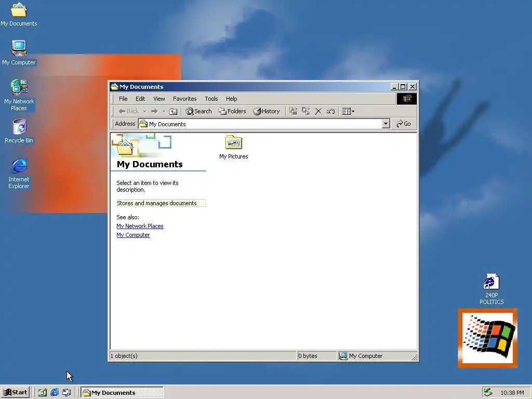Click the Windows logo throbber in menu bar
The height and width of the screenshot is (399, 532).
coord(407,99)
